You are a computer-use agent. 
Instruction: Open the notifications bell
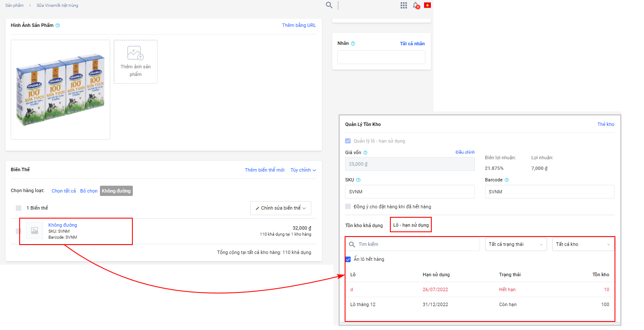[x=416, y=6]
